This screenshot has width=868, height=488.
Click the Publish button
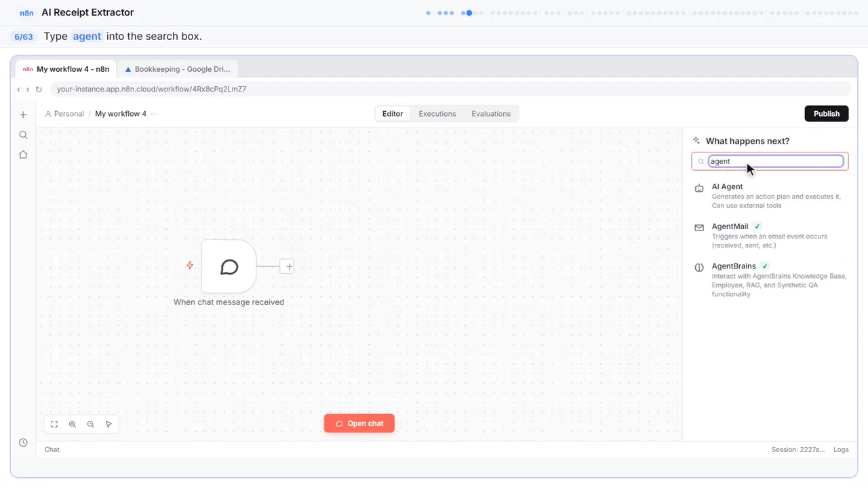click(x=827, y=114)
